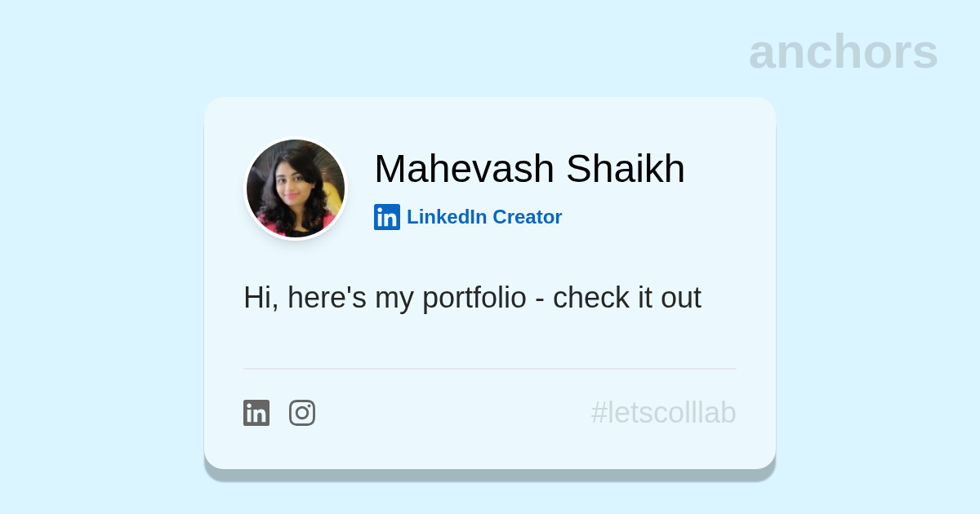The height and width of the screenshot is (514, 980).
Task: Click the surname "Shaikh" in the heading
Action: coord(626,169)
